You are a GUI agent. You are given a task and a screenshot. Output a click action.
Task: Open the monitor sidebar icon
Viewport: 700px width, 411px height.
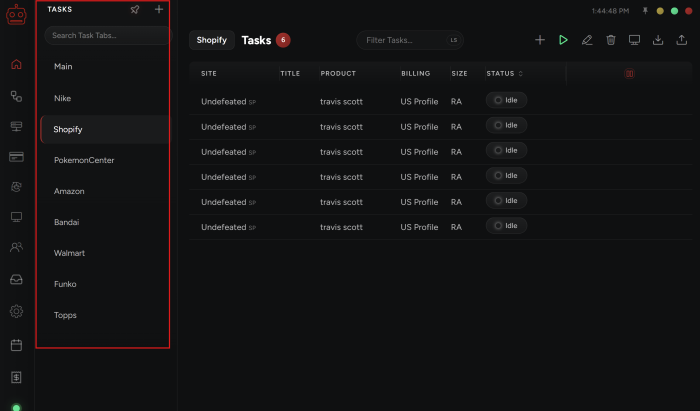tap(16, 217)
